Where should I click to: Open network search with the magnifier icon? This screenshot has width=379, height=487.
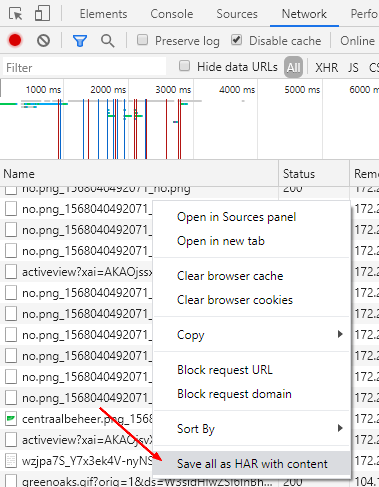click(x=108, y=41)
